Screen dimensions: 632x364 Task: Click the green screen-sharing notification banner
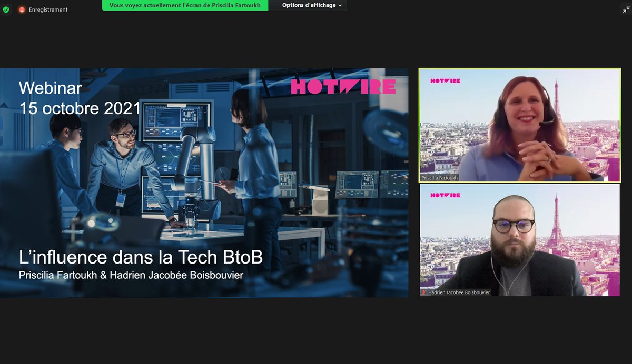(x=185, y=5)
